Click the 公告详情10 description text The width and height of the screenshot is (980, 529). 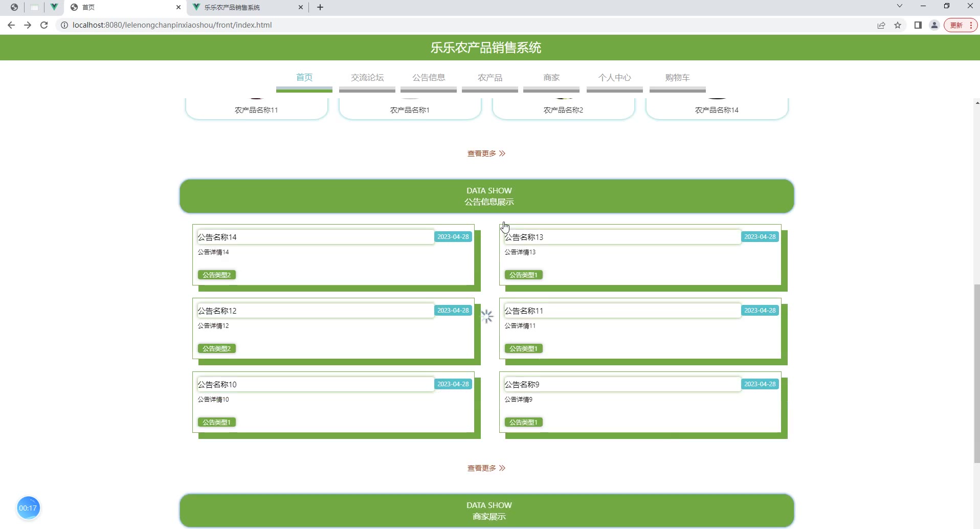tap(213, 400)
